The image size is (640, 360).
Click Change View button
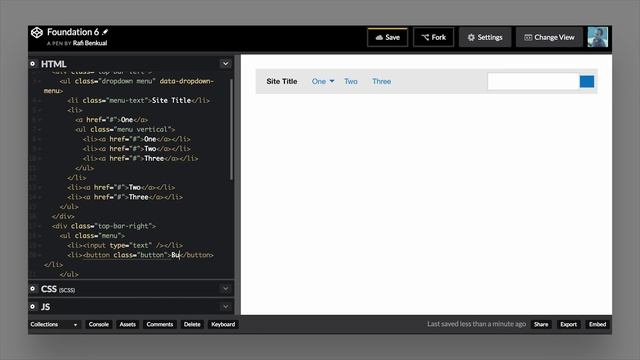click(549, 38)
